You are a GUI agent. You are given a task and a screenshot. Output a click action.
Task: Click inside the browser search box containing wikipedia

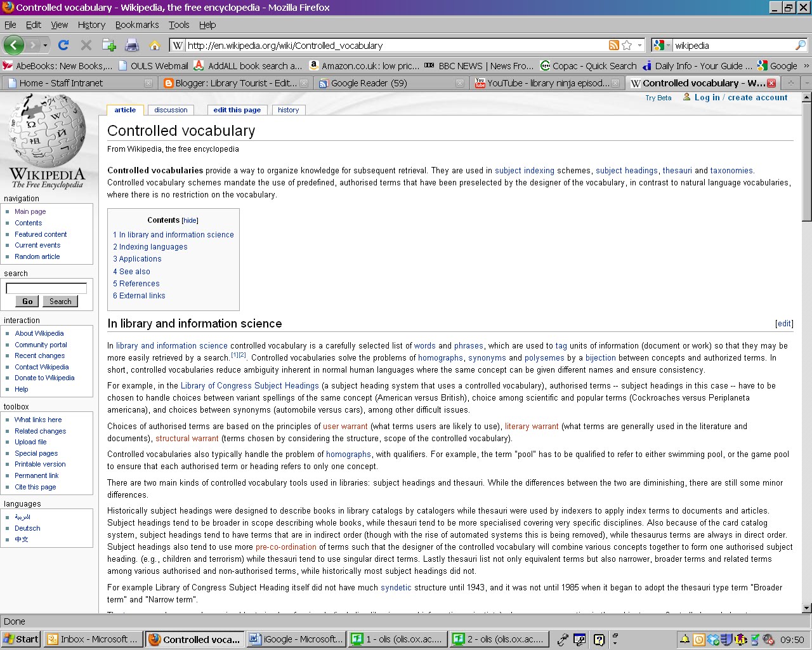coord(733,45)
